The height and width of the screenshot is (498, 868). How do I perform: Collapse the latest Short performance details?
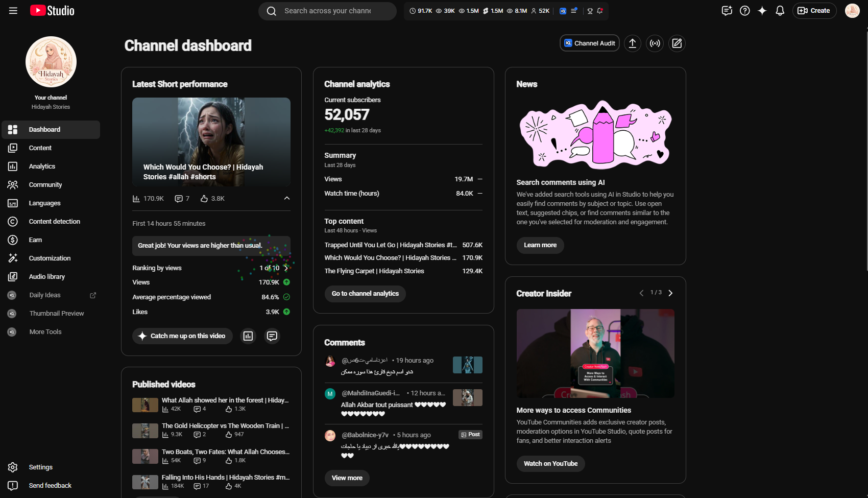(x=287, y=198)
